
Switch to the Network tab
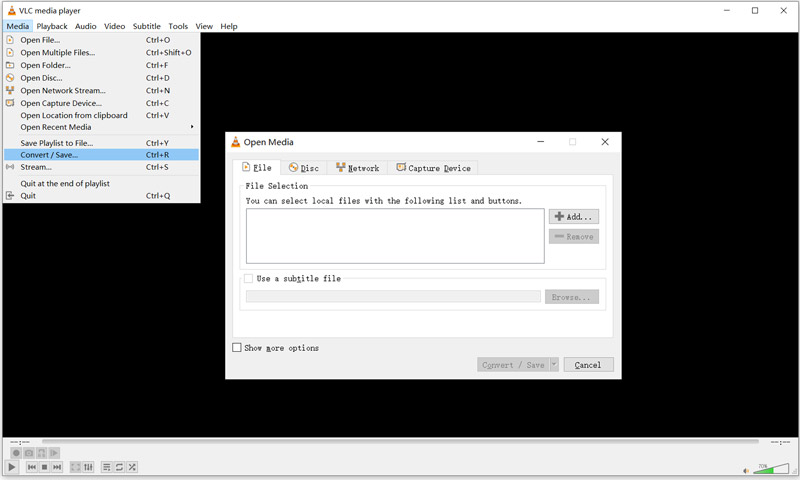(x=357, y=168)
